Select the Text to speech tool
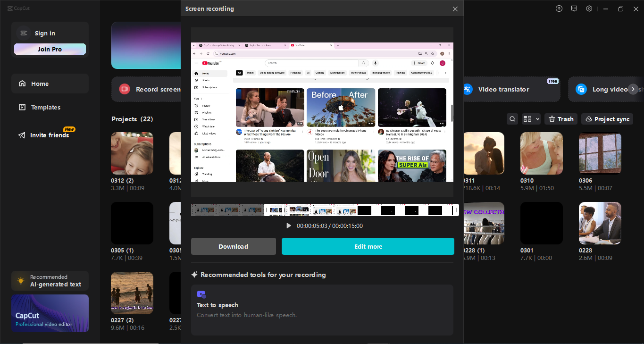This screenshot has width=644, height=344. 322,305
